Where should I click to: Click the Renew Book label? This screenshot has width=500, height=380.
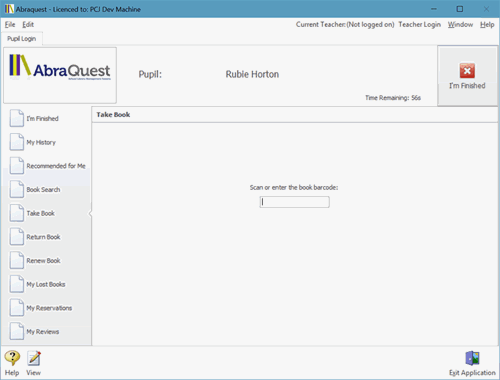coord(43,260)
